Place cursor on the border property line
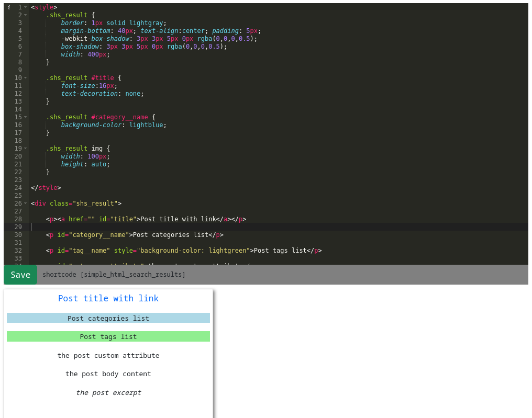The height and width of the screenshot is (418, 532). pyautogui.click(x=105, y=22)
